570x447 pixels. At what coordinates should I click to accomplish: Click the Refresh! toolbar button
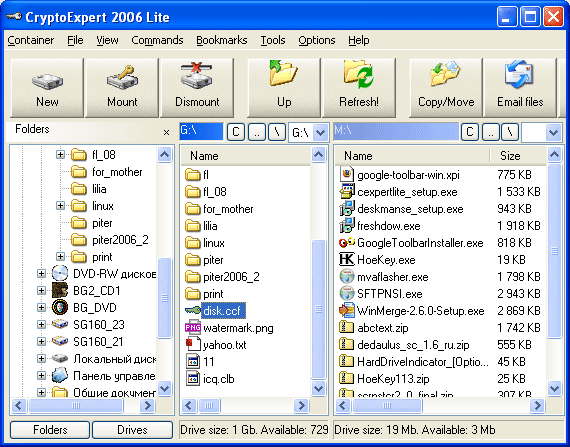coord(359,88)
